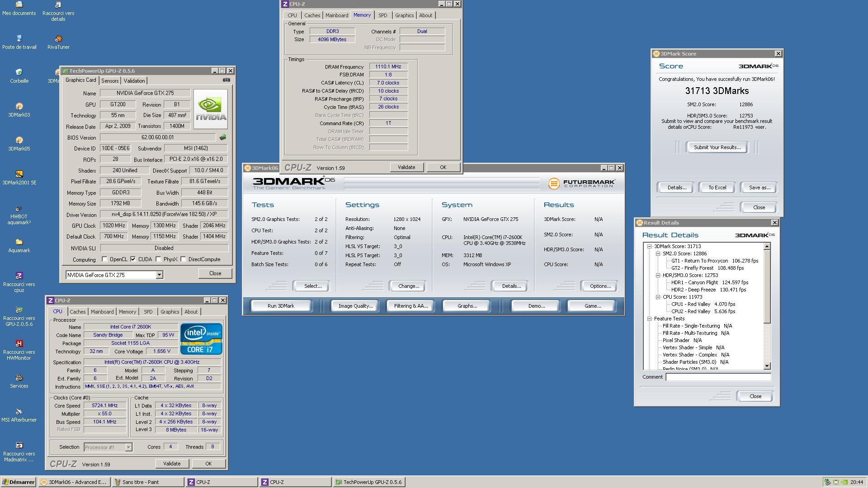
Task: Open the SPD tab in the memory CPU-Z window
Action: tap(382, 15)
